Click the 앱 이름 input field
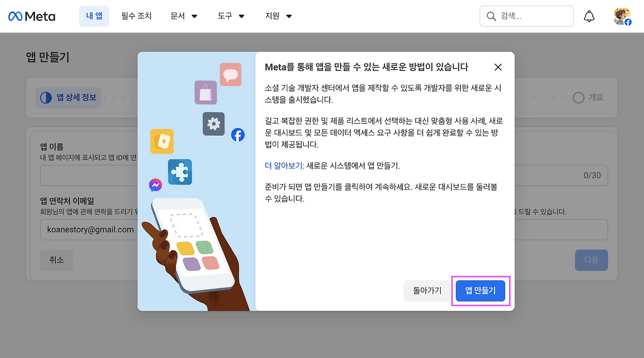644x358 pixels. click(x=324, y=175)
